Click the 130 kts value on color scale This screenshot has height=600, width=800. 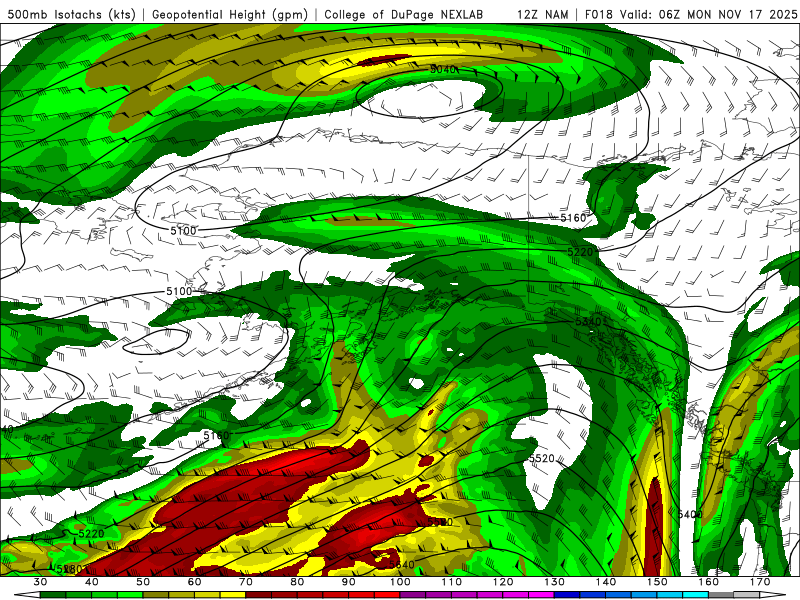coord(555,582)
